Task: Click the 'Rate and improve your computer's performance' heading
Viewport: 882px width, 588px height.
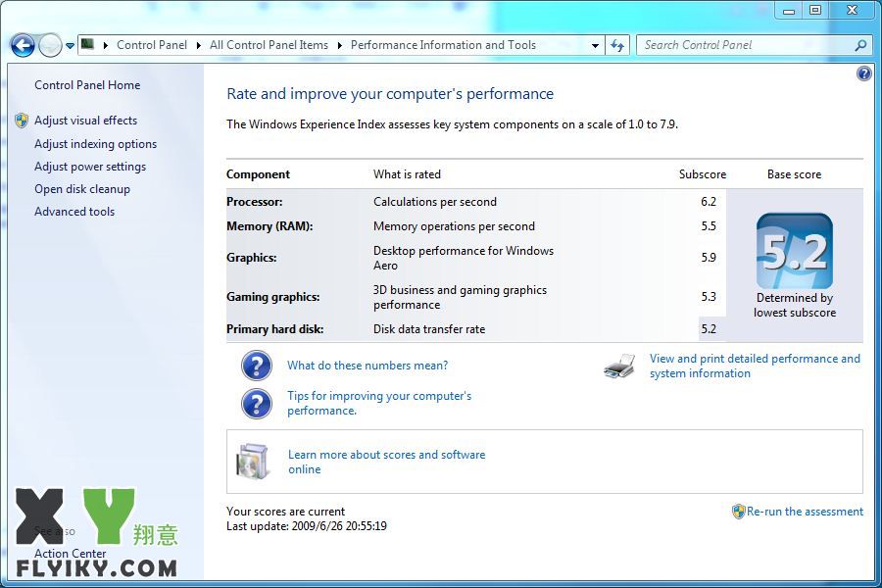Action: (390, 93)
